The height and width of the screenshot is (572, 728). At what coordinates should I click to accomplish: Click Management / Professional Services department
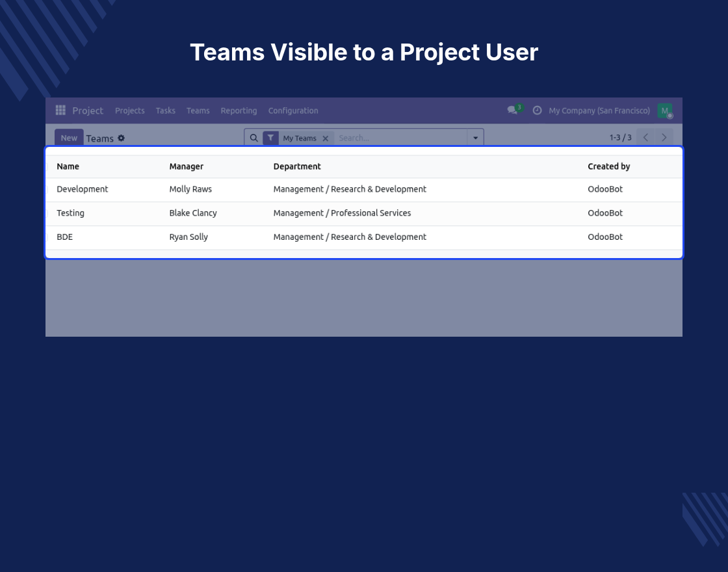pyautogui.click(x=342, y=213)
